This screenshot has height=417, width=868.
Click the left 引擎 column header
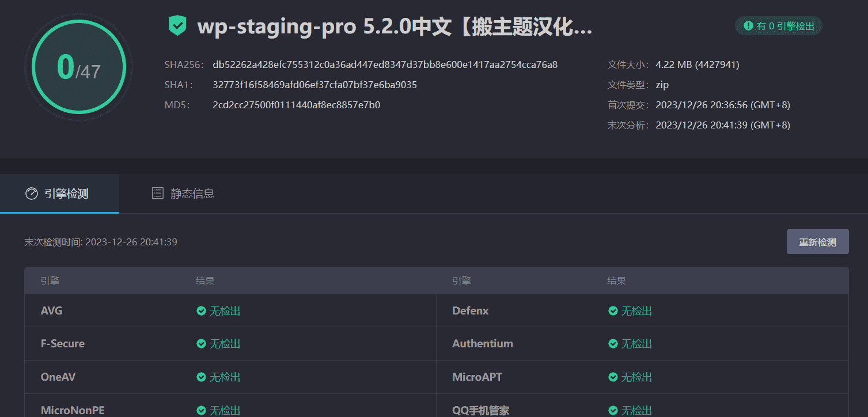point(50,281)
